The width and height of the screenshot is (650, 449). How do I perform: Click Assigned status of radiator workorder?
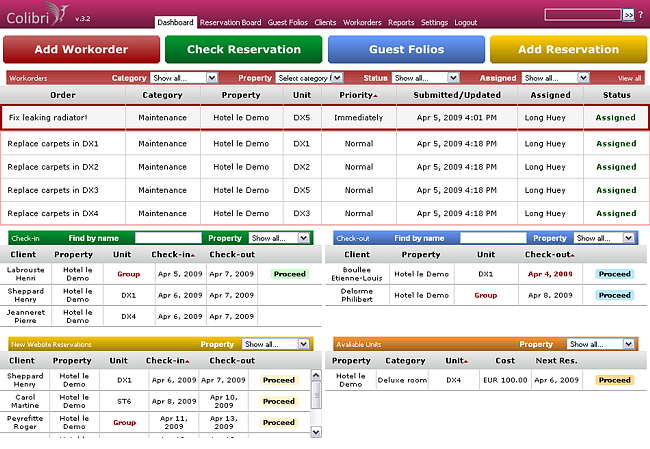(x=616, y=118)
